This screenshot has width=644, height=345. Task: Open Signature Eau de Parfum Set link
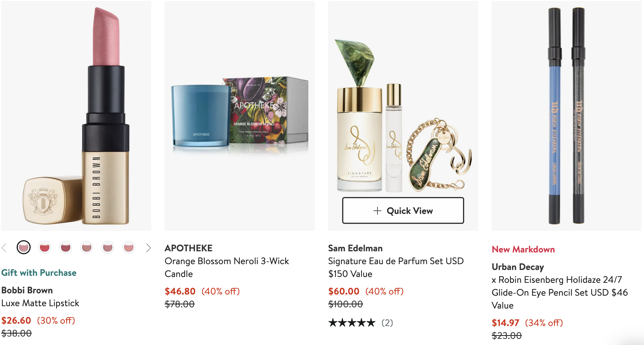pyautogui.click(x=396, y=267)
